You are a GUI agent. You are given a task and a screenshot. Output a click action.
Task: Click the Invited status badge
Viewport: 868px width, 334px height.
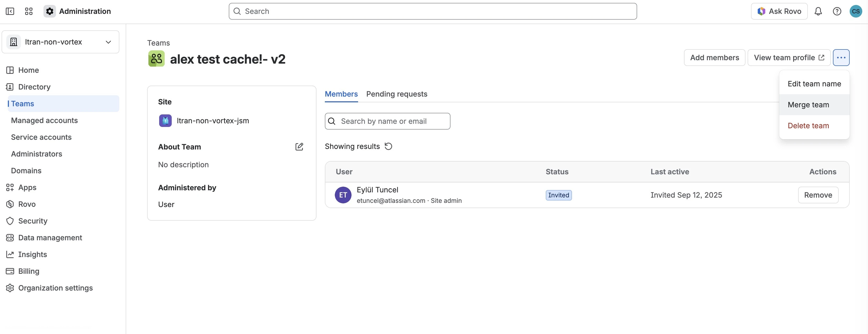coord(558,195)
